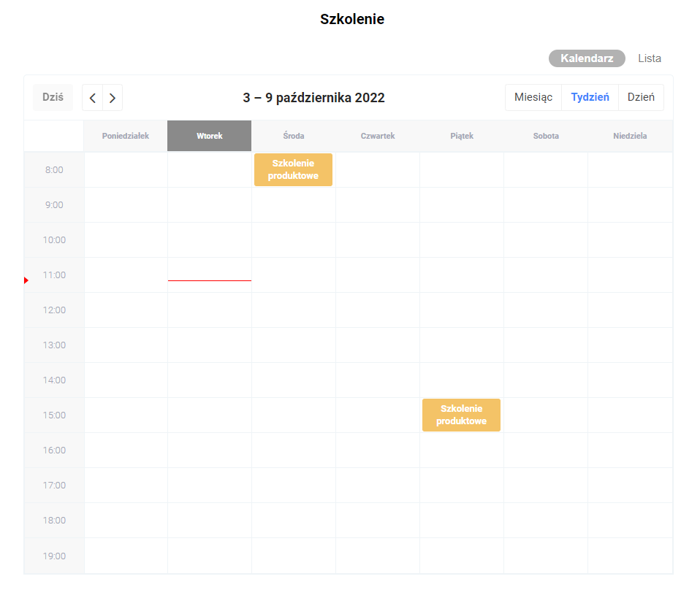Click the Środa day header
Viewport: 700px width, 598px height.
[x=294, y=136]
